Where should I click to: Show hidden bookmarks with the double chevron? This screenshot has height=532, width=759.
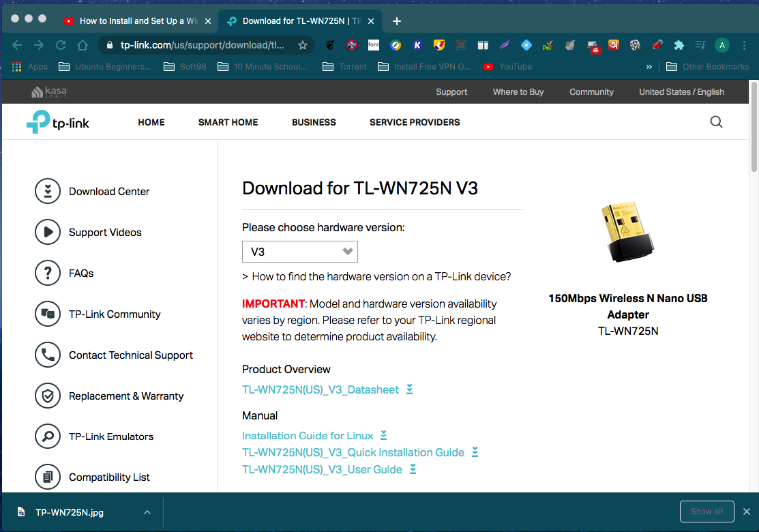(649, 67)
